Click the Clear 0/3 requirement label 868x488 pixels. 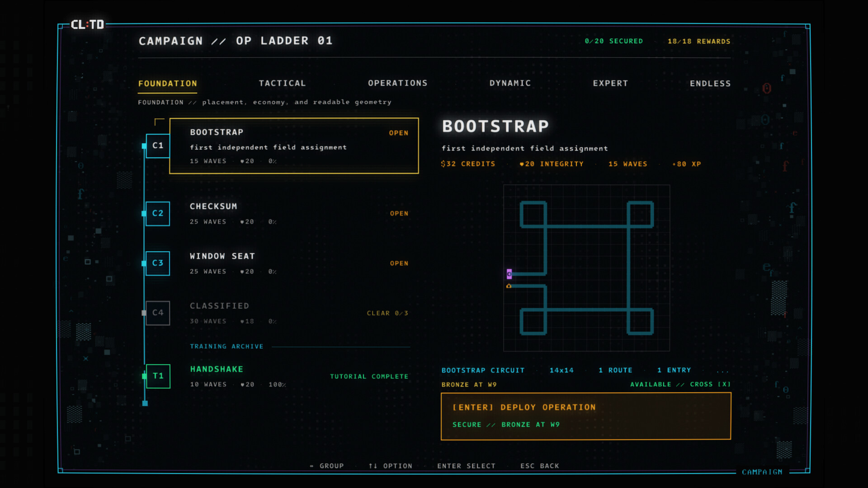click(387, 313)
